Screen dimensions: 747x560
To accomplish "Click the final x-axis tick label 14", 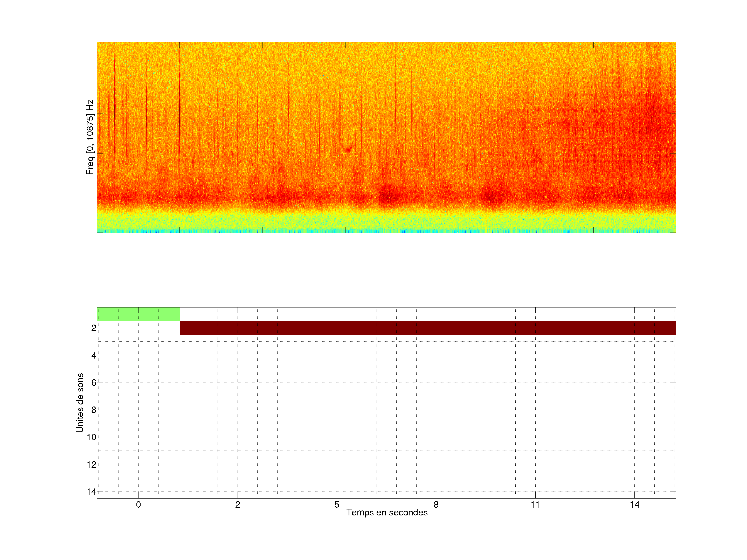I will [x=634, y=505].
